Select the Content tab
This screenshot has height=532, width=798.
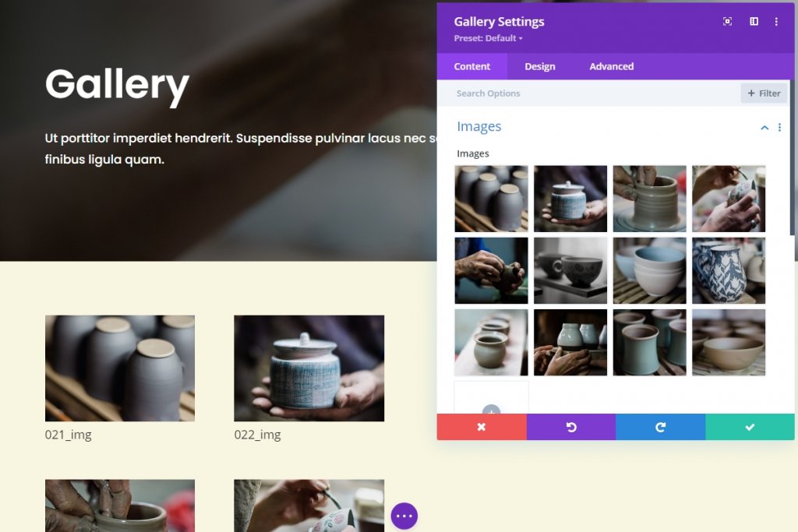point(471,66)
